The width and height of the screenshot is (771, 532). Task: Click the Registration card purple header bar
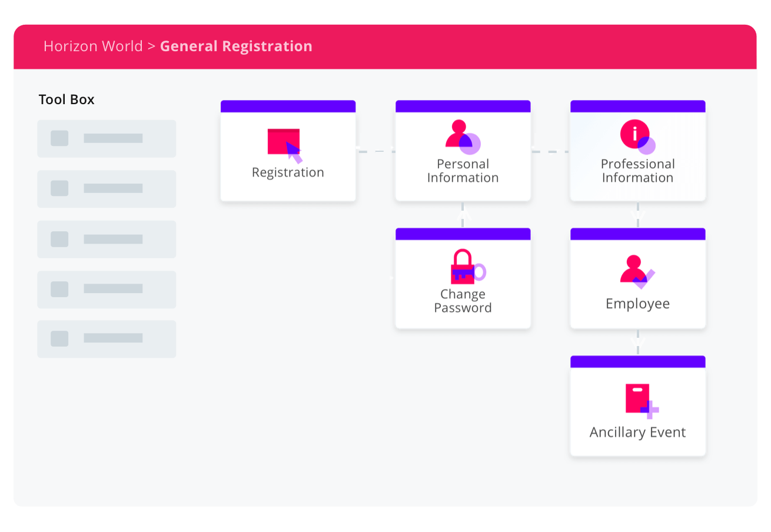point(288,107)
